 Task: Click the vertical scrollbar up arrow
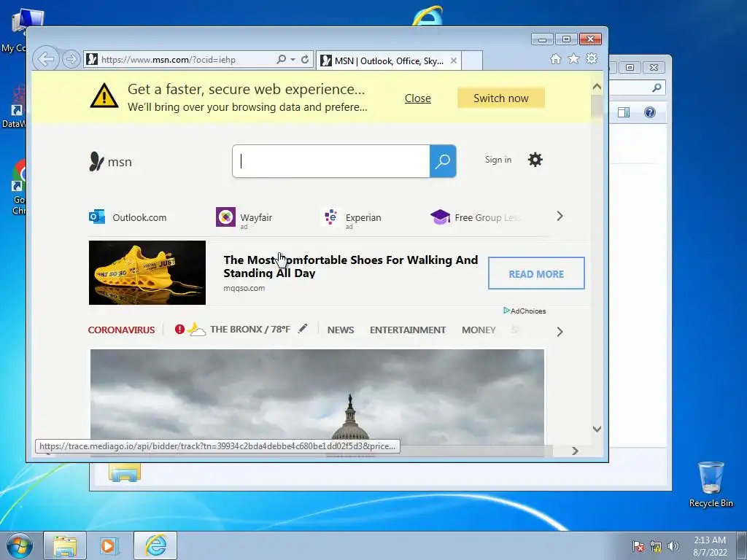tap(597, 87)
